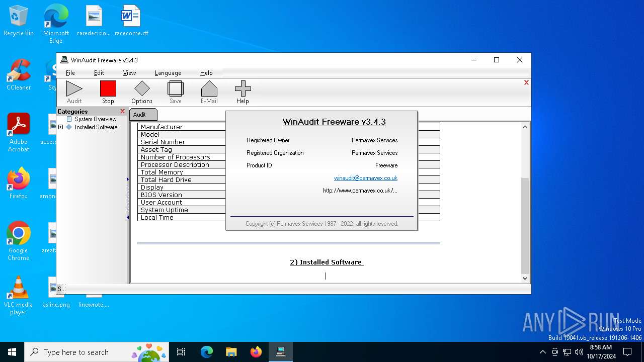This screenshot has height=362, width=644.
Task: Select the CCleaner desktop shortcut
Action: [x=19, y=75]
